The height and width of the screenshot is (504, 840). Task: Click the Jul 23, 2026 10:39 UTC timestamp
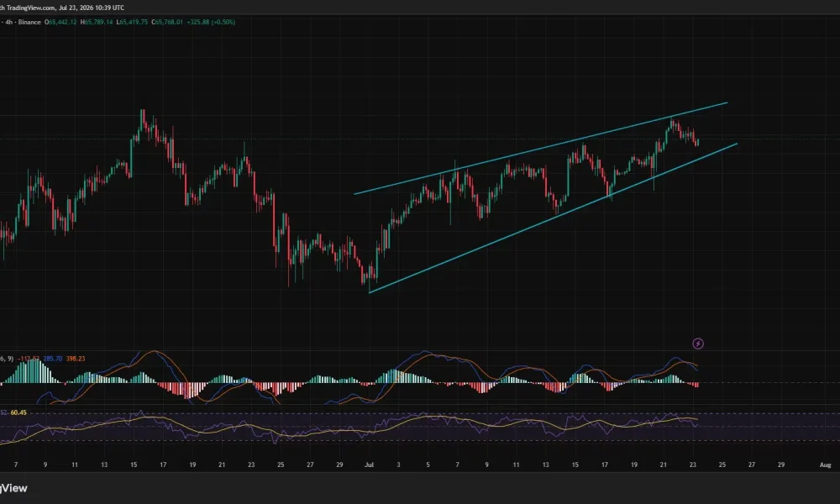pyautogui.click(x=92, y=8)
